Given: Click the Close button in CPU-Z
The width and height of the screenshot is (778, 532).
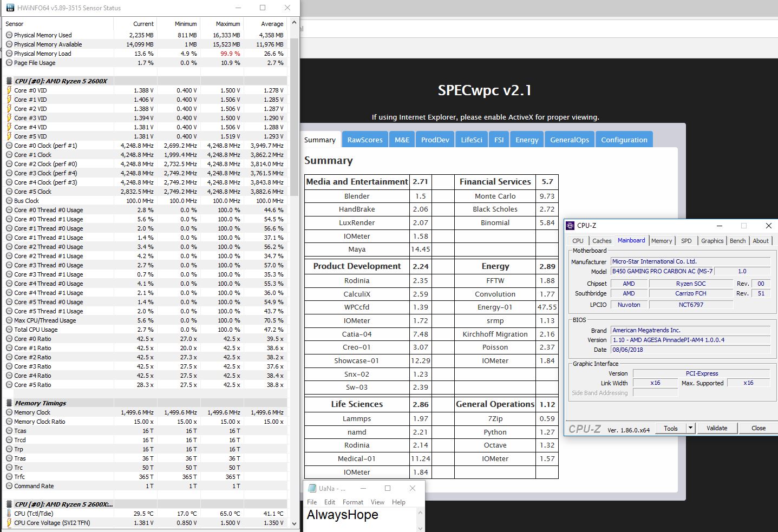Looking at the screenshot, I should 759,428.
